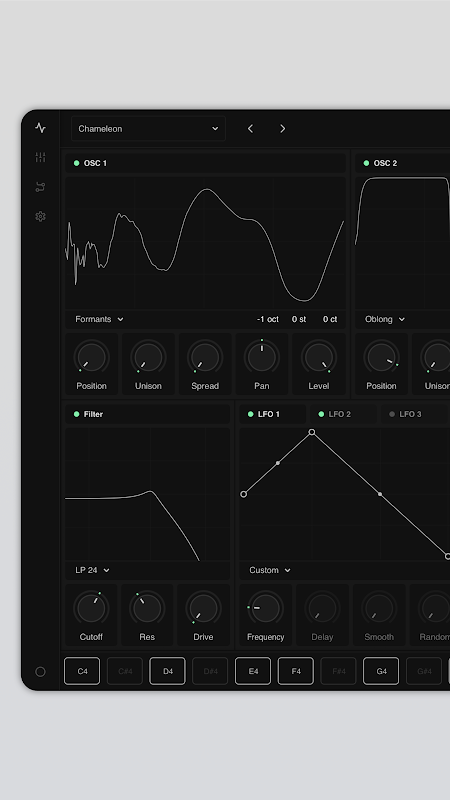Go to next preset with right arrow

pyautogui.click(x=283, y=129)
